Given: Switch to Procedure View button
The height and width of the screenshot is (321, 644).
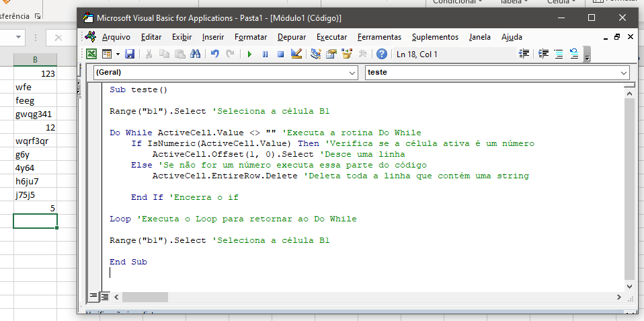Looking at the screenshot, I should (x=93, y=296).
